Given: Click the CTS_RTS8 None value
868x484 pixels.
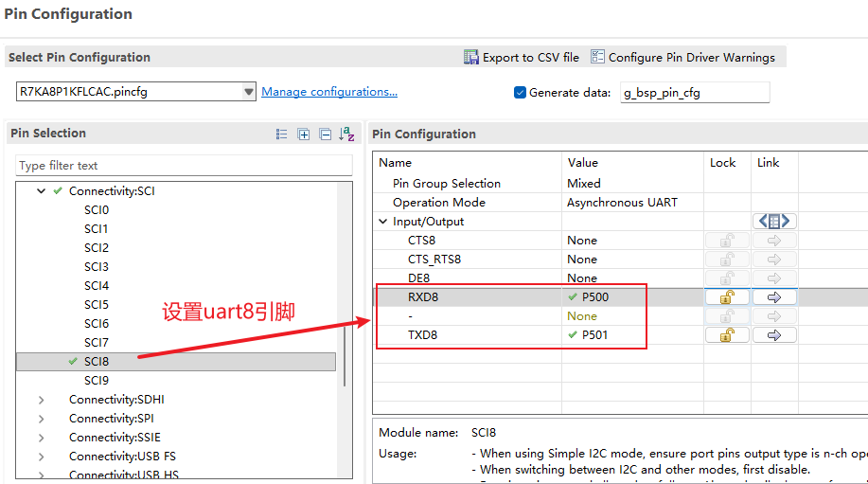Looking at the screenshot, I should pyautogui.click(x=582, y=260).
